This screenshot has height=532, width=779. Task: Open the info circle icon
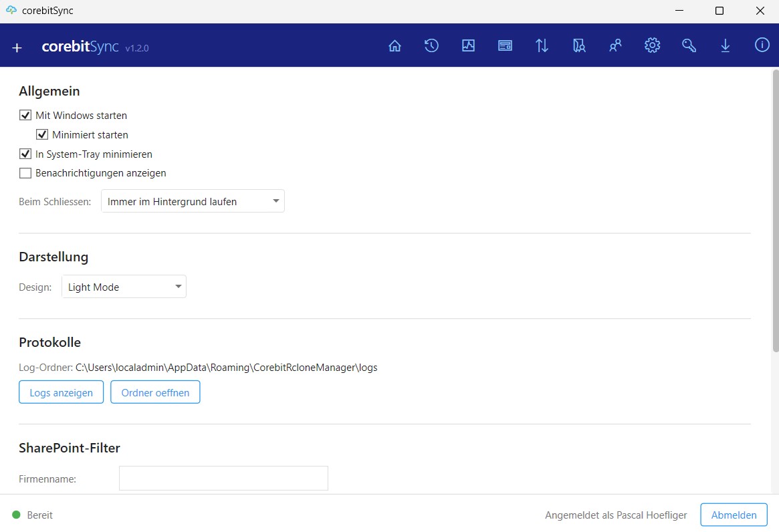[762, 45]
